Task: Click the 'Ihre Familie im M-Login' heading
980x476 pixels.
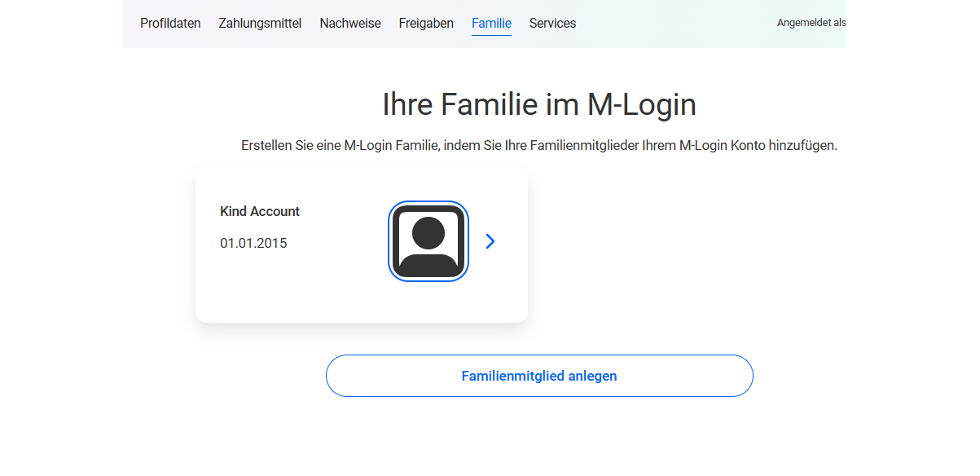Action: pos(539,104)
